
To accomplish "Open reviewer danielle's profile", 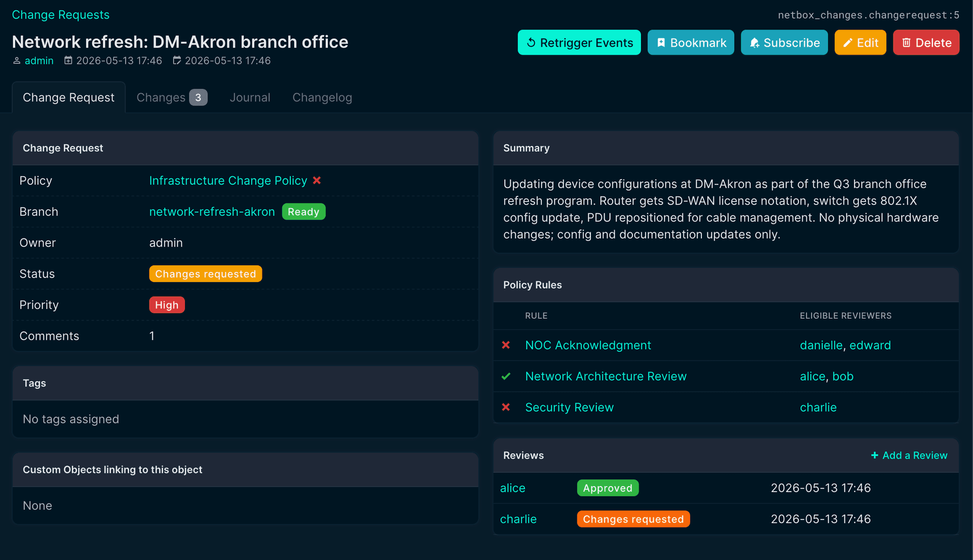I will (x=821, y=345).
